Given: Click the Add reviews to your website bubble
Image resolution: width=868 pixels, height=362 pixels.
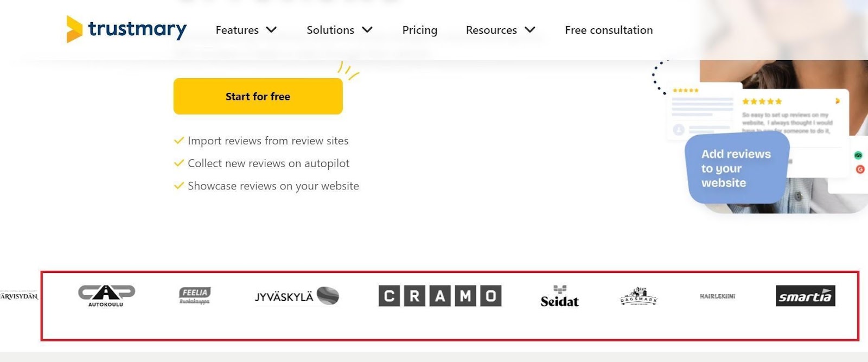Looking at the screenshot, I should click(x=736, y=168).
